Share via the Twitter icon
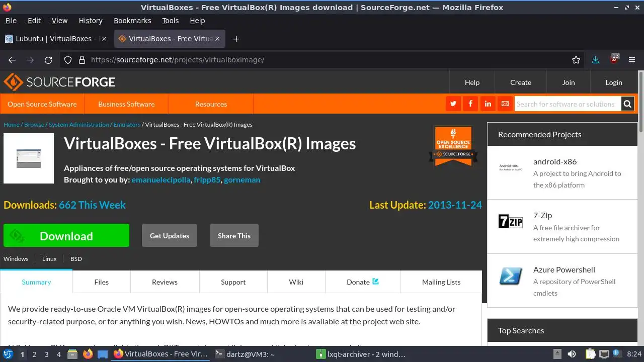 coord(453,104)
